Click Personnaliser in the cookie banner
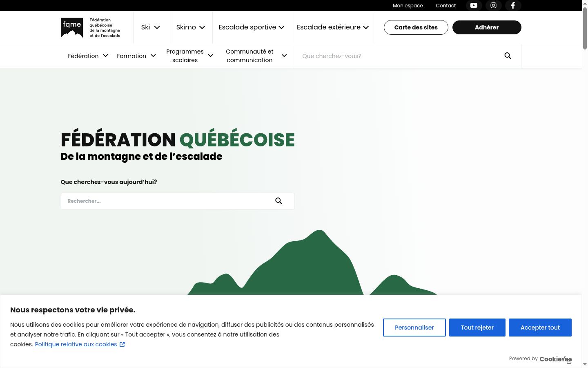588x368 pixels. coord(414,328)
